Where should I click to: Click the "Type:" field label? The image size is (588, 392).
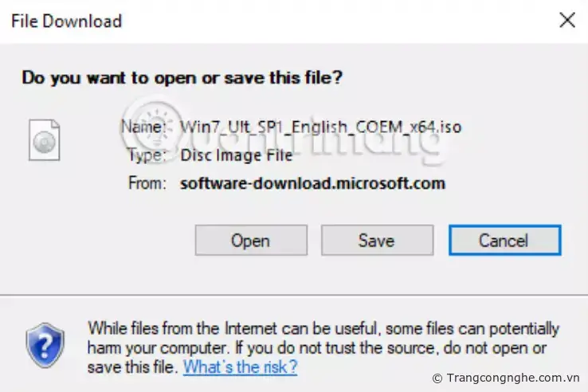tap(147, 155)
